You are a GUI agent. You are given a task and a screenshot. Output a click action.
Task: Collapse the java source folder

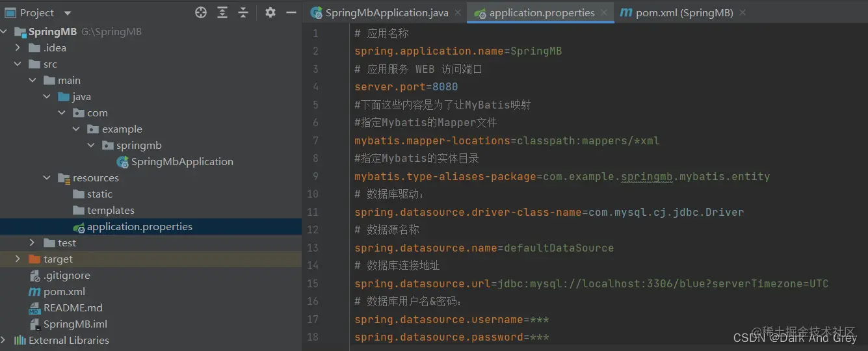click(47, 97)
